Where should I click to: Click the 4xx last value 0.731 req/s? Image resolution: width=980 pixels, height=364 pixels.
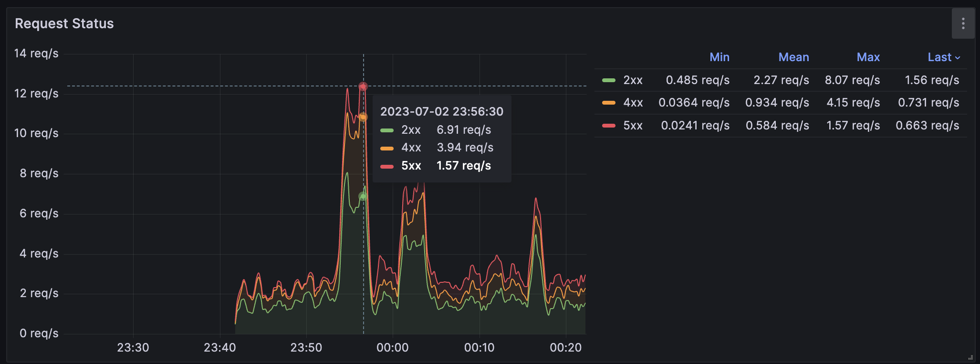(928, 103)
